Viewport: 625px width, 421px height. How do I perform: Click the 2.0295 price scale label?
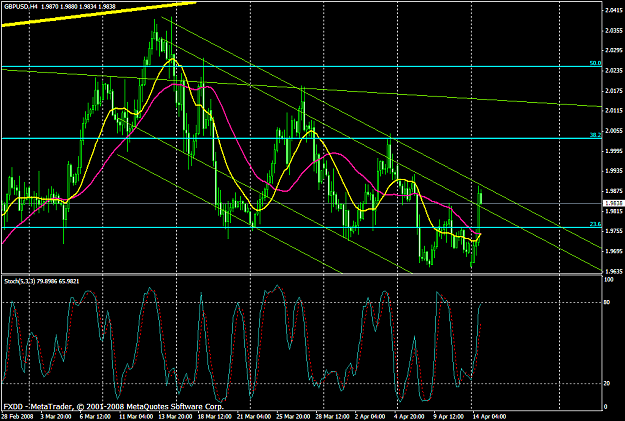tap(613, 51)
